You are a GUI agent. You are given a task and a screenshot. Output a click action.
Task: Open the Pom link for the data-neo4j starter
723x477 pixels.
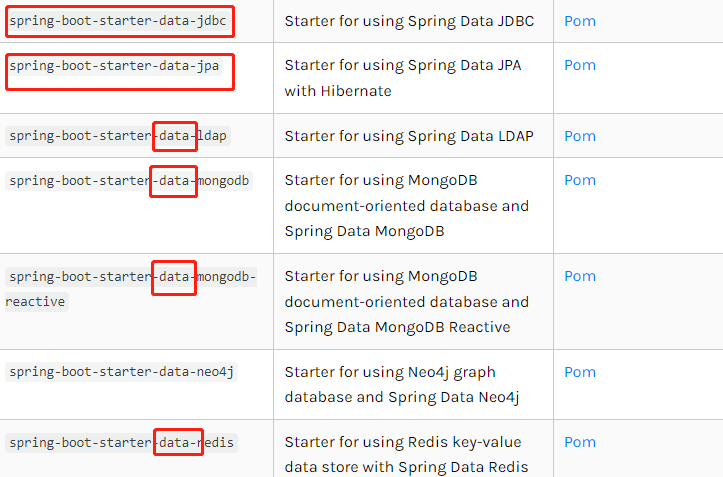click(x=580, y=372)
